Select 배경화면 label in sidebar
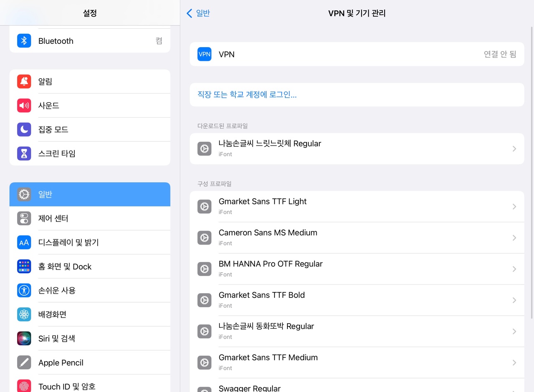The height and width of the screenshot is (392, 534). click(x=52, y=314)
